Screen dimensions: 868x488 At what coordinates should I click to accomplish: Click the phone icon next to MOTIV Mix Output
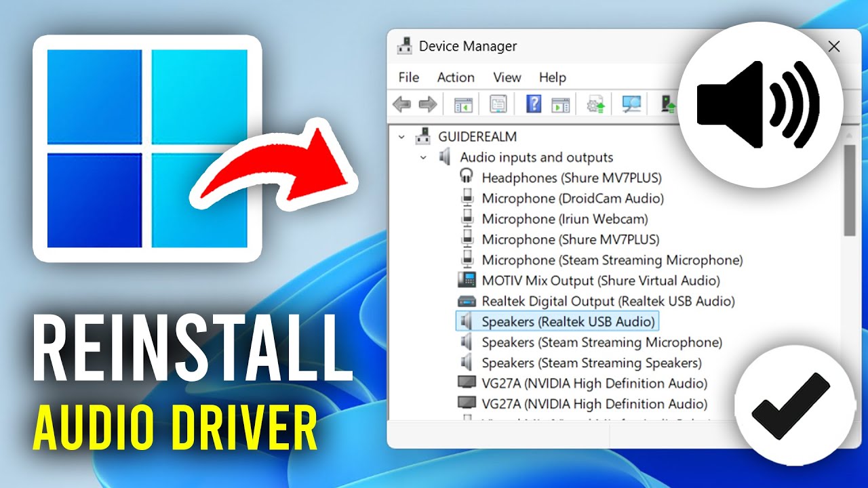click(467, 280)
